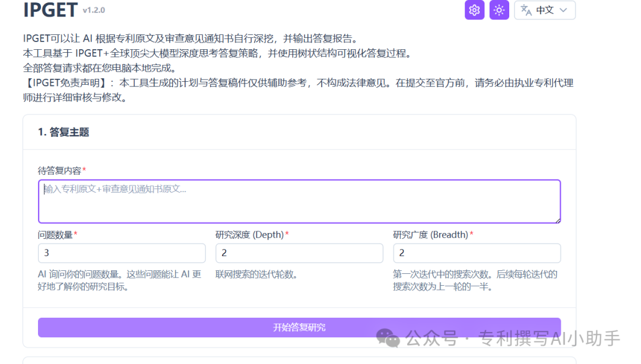Open the settings gear icon
The height and width of the screenshot is (364, 641).
[x=474, y=10]
